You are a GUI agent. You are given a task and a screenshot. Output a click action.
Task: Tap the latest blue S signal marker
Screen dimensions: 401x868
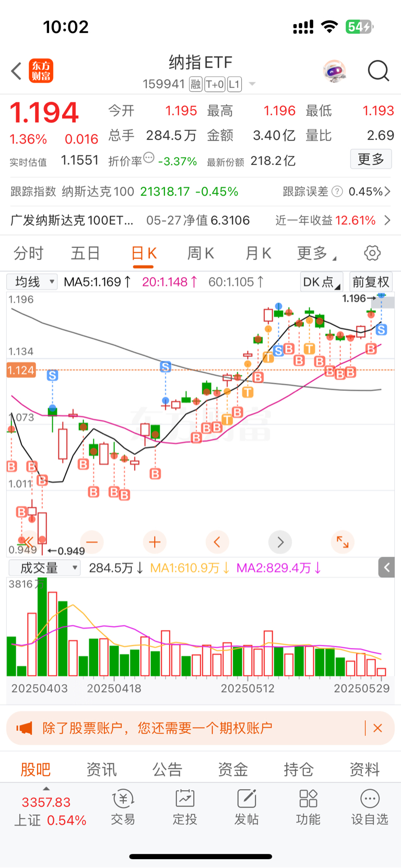pyautogui.click(x=382, y=329)
